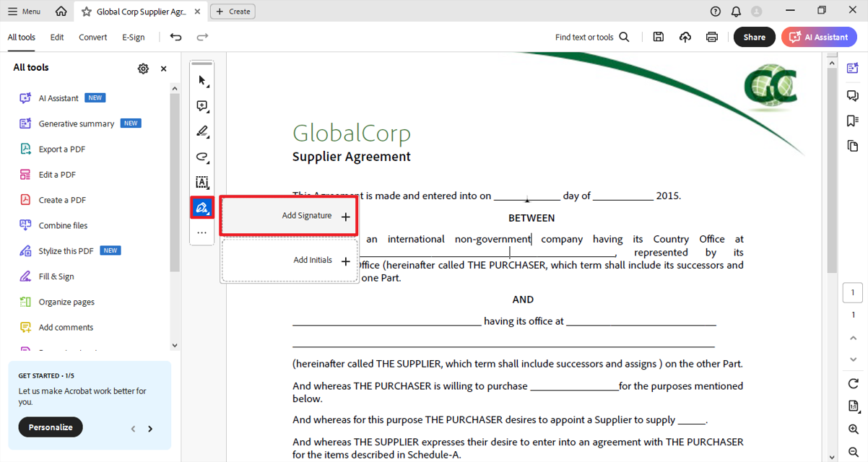Choose the Highlight pen tool

[202, 131]
